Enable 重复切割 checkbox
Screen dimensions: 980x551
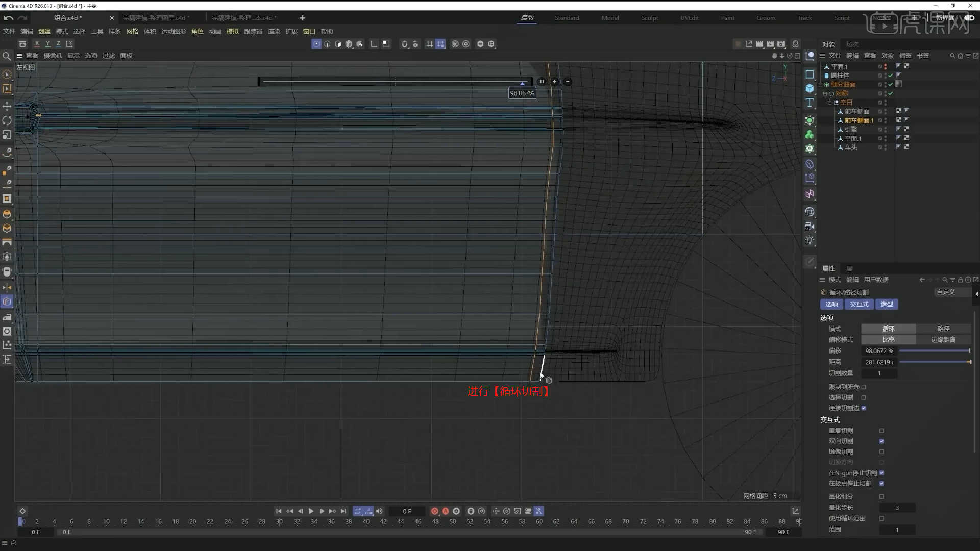point(881,431)
